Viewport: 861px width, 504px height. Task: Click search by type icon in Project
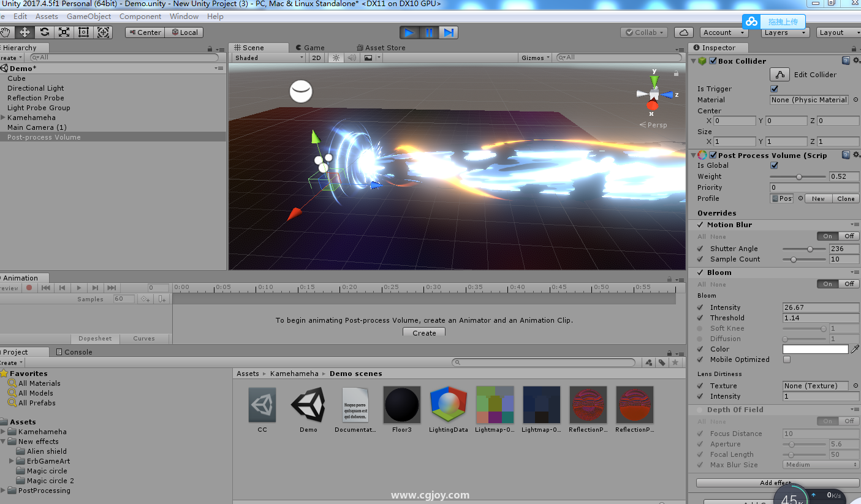(649, 363)
